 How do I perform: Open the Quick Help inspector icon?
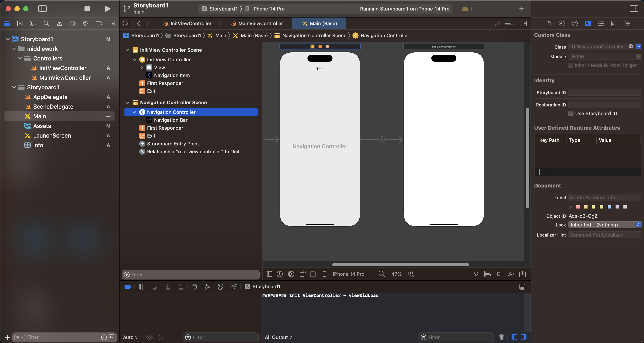pyautogui.click(x=575, y=23)
